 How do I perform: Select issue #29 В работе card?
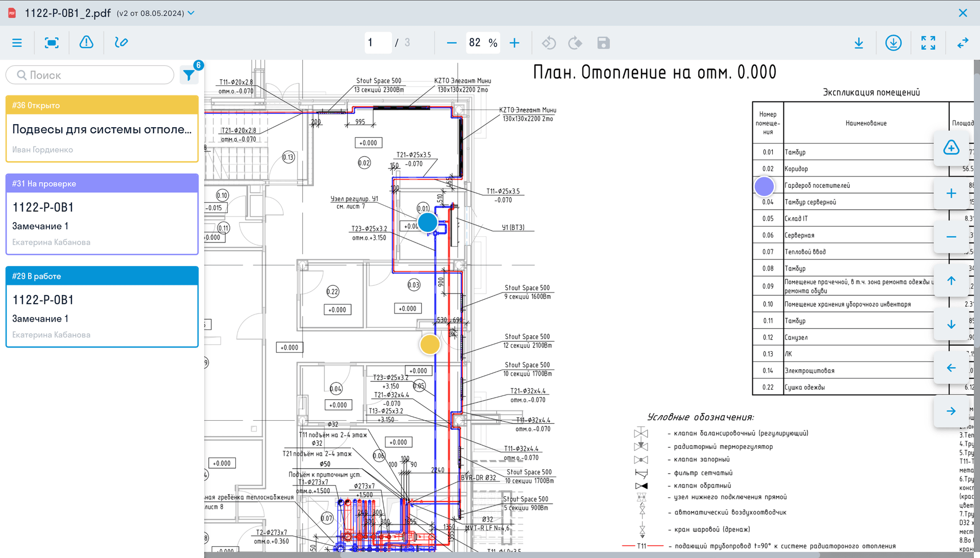[102, 307]
